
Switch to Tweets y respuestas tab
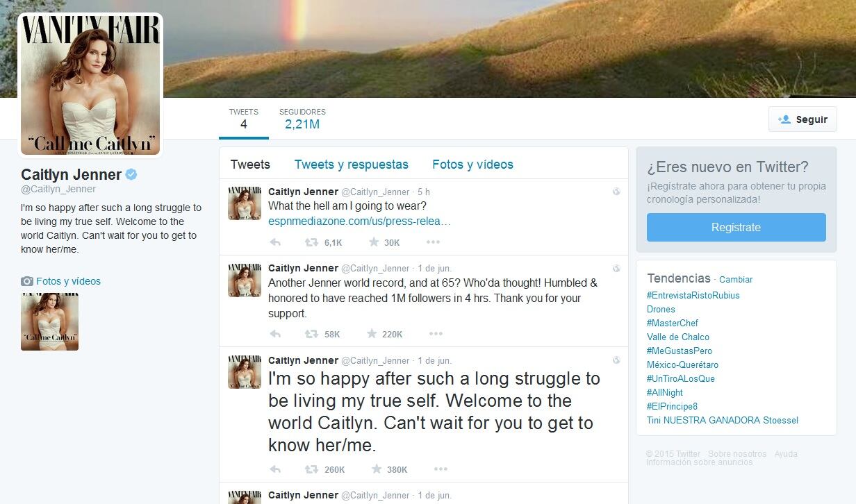tap(351, 165)
